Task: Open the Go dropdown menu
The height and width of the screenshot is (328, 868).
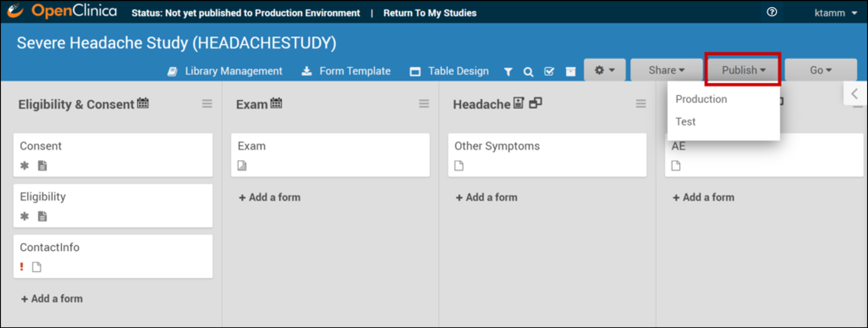Action: (x=821, y=70)
